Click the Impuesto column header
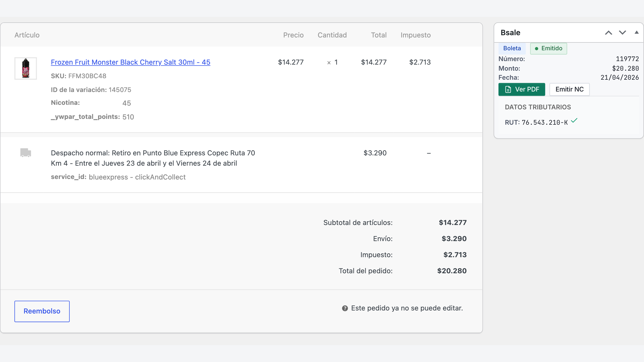 click(x=416, y=35)
